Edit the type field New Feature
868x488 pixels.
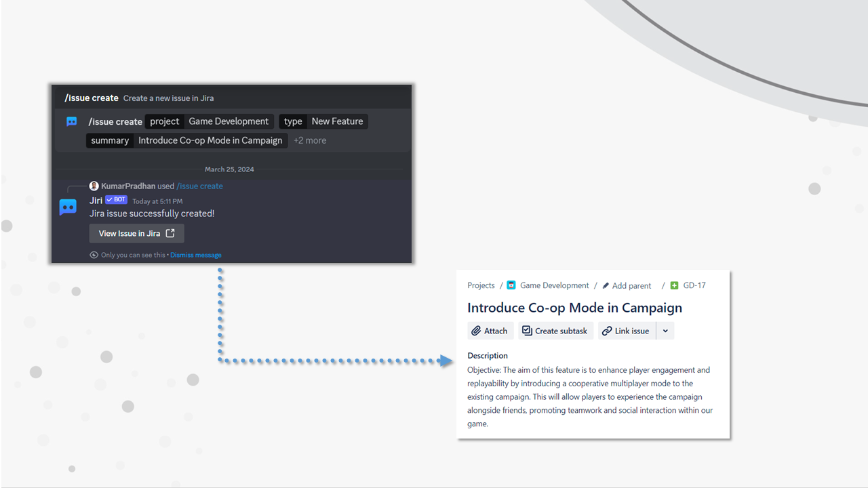coord(323,121)
